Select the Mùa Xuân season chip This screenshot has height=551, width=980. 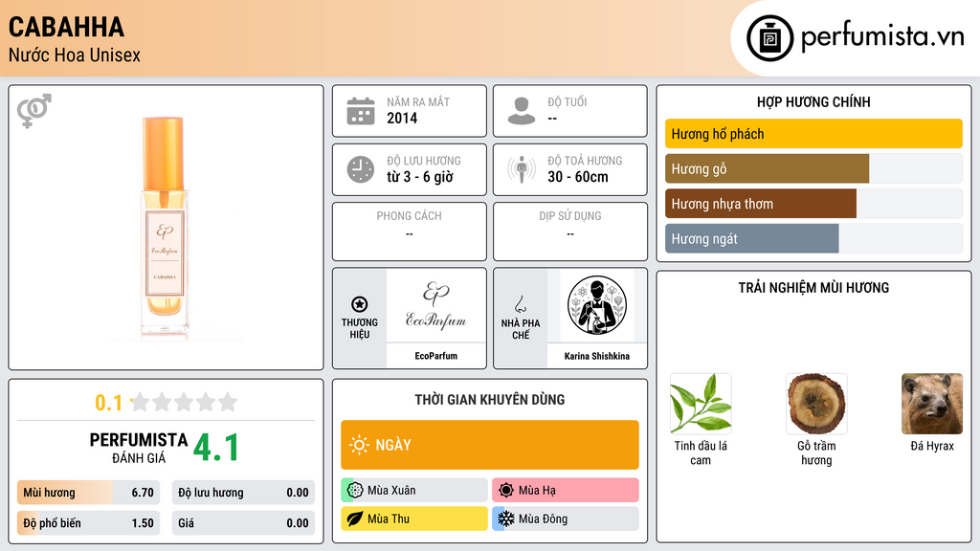(414, 491)
